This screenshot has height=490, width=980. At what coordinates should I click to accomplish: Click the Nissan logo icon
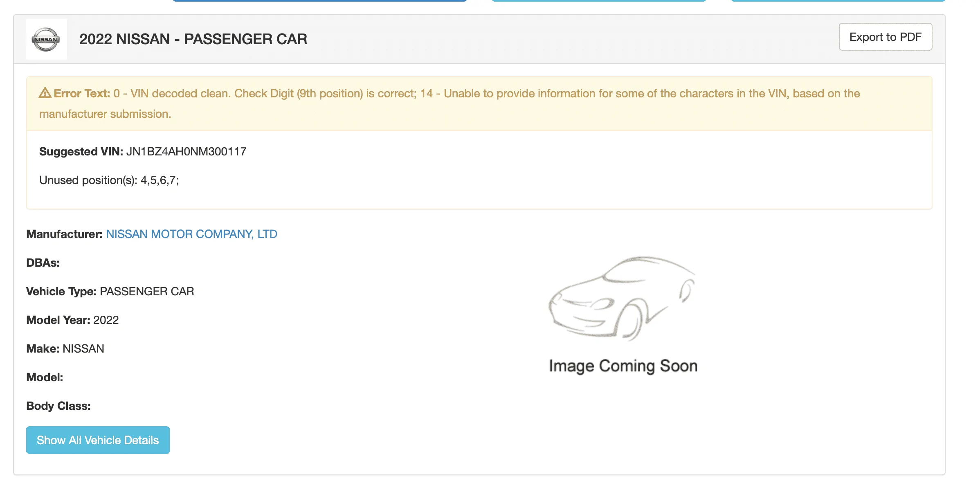[46, 39]
